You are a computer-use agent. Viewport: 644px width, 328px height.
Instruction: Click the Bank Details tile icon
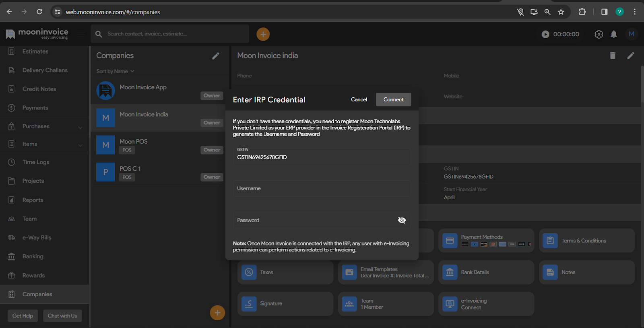[x=450, y=272]
